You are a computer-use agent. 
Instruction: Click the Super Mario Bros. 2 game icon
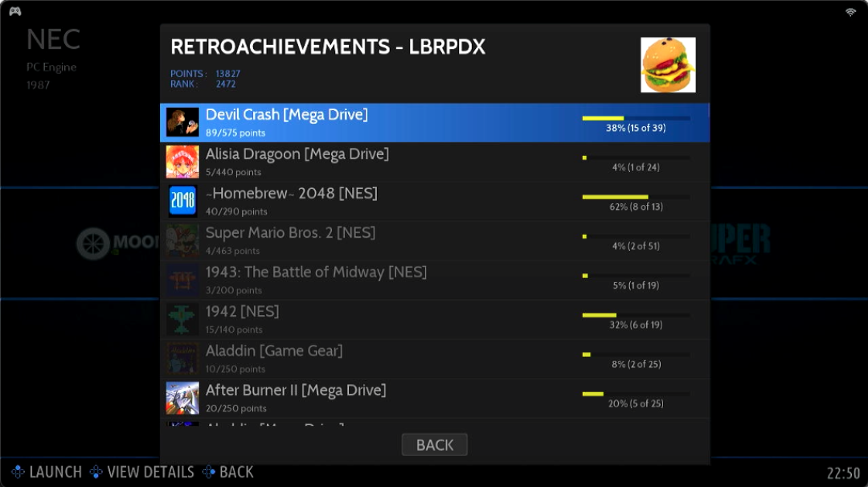[182, 240]
